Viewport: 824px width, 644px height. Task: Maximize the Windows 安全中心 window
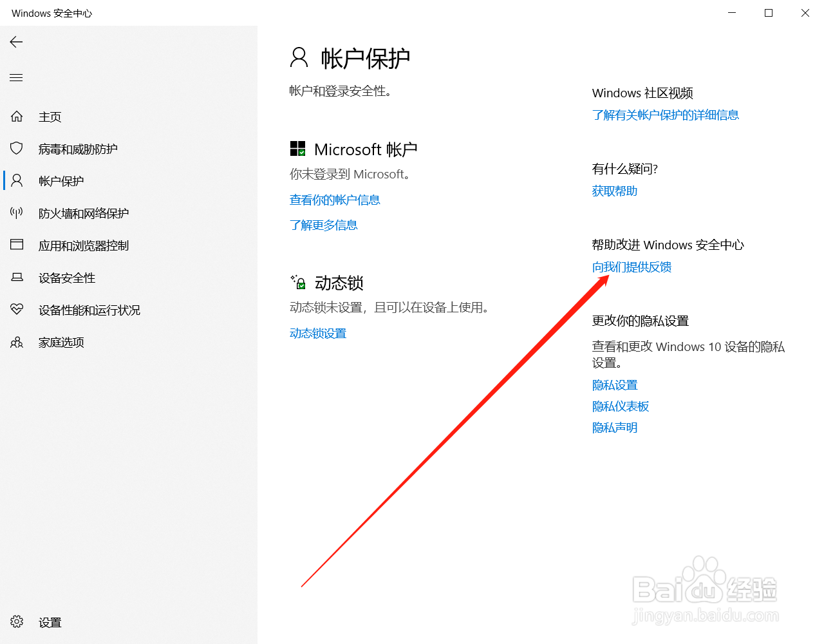click(x=769, y=13)
